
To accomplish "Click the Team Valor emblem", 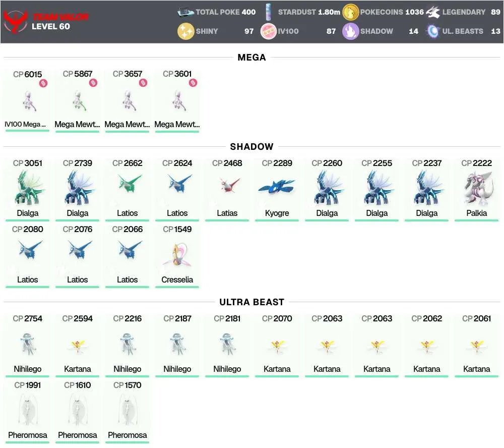I will (x=15, y=21).
